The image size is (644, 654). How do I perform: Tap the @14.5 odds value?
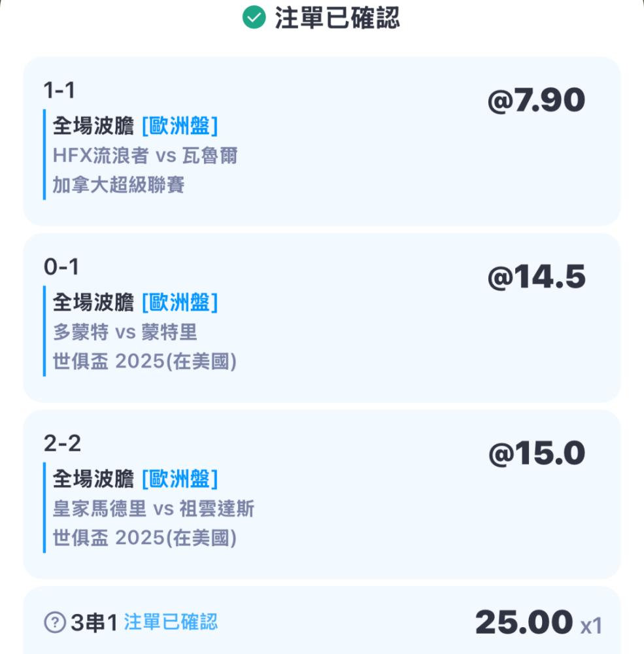536,277
